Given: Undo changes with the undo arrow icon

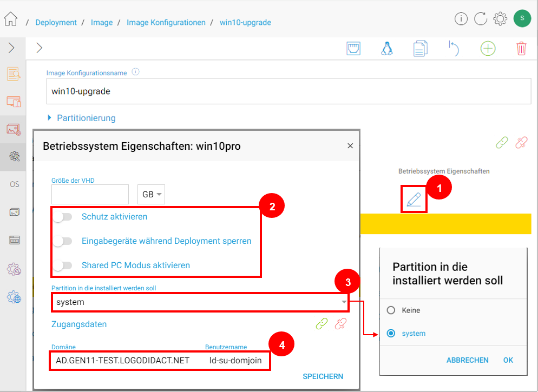Looking at the screenshot, I should tap(454, 48).
